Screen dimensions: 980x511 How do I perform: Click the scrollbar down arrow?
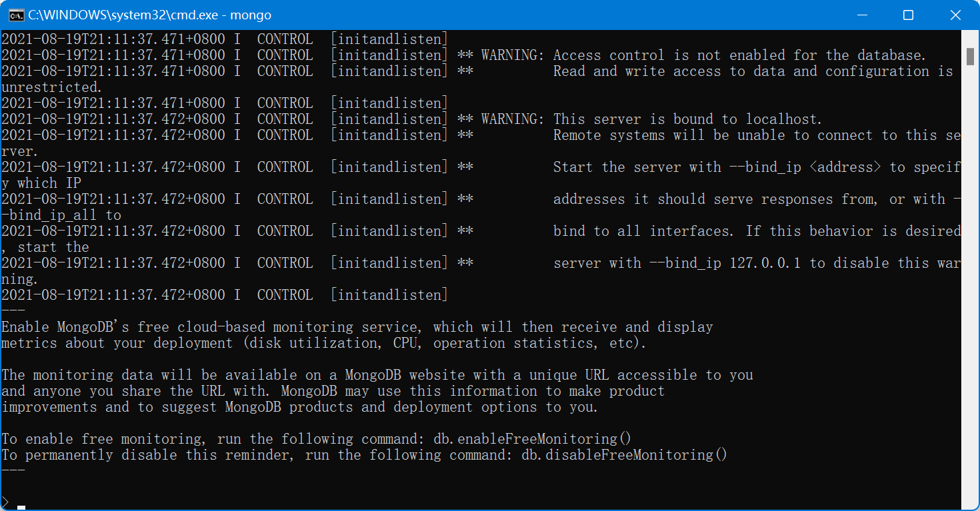pyautogui.click(x=971, y=502)
